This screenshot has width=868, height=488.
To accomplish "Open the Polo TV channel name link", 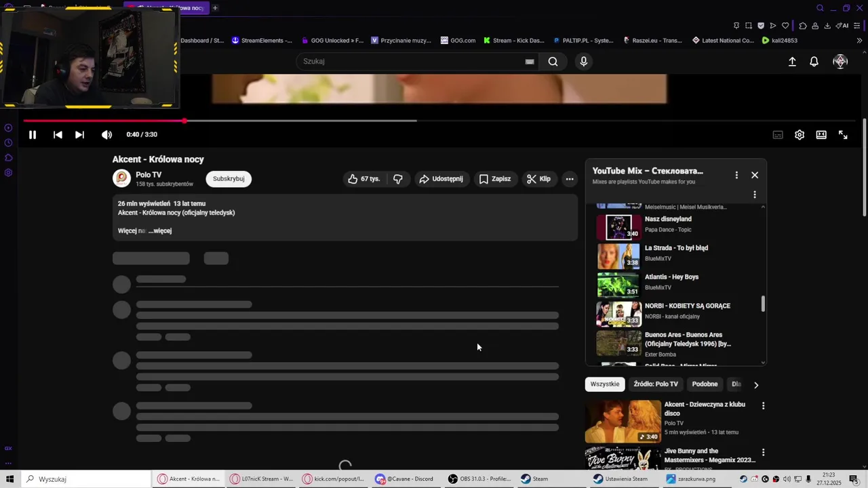I will [x=149, y=175].
